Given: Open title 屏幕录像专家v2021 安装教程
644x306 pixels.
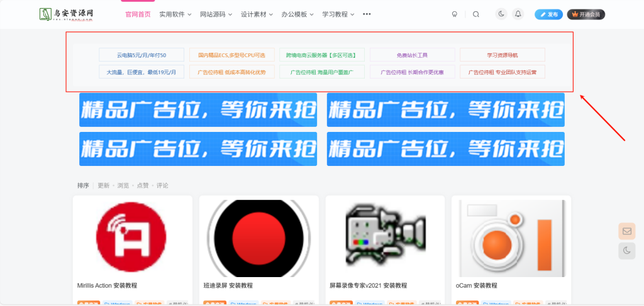Looking at the screenshot, I should 369,285.
